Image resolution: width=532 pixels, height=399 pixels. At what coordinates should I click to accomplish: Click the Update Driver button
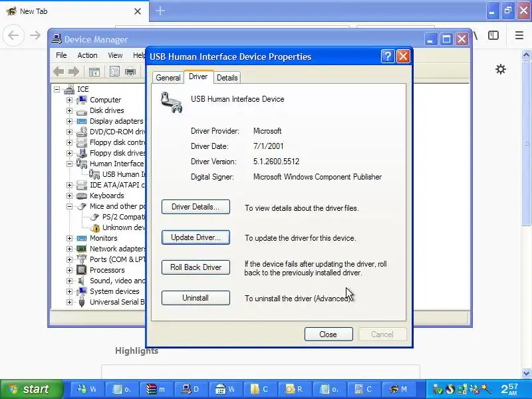[196, 237]
